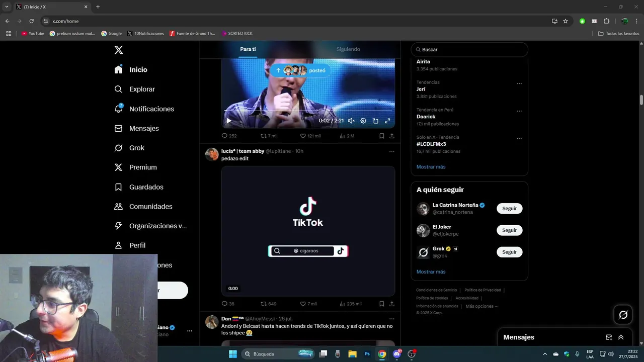644x362 pixels.
Task: Follow La Catrina Norteña
Action: pos(509,208)
